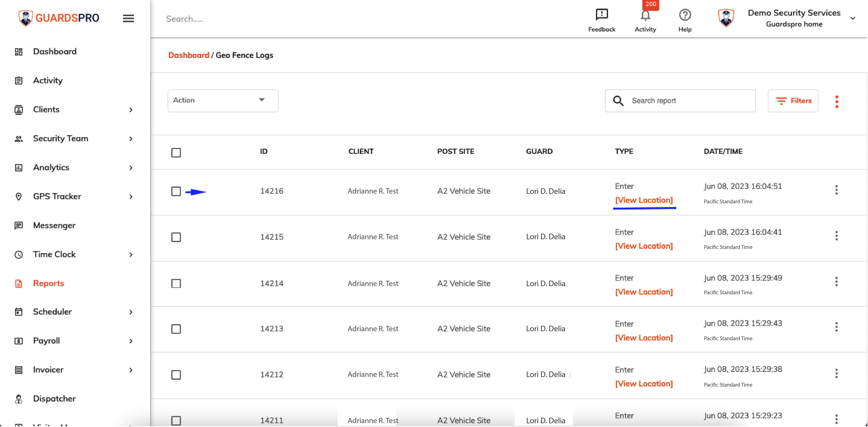Click Dashboard breadcrumb link
868x427 pixels.
coord(189,55)
